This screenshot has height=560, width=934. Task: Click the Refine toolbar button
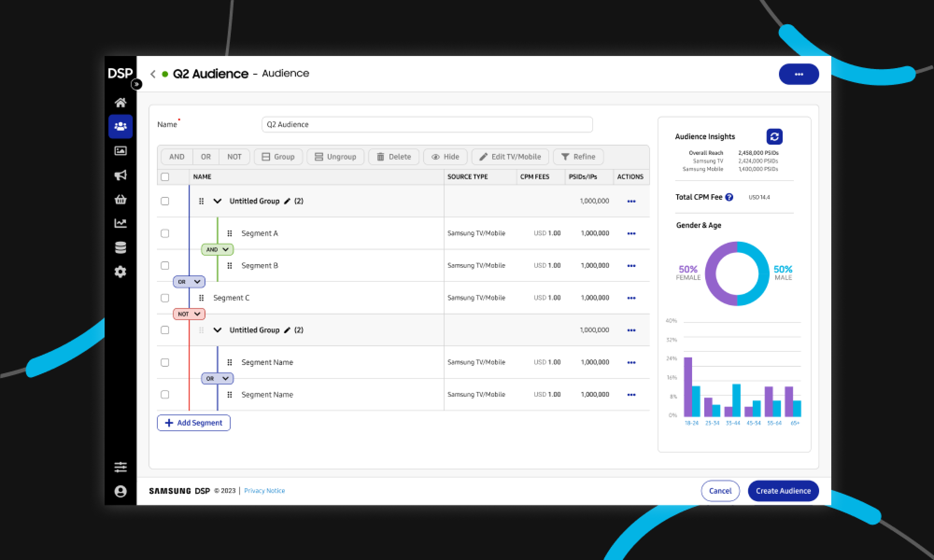(578, 157)
